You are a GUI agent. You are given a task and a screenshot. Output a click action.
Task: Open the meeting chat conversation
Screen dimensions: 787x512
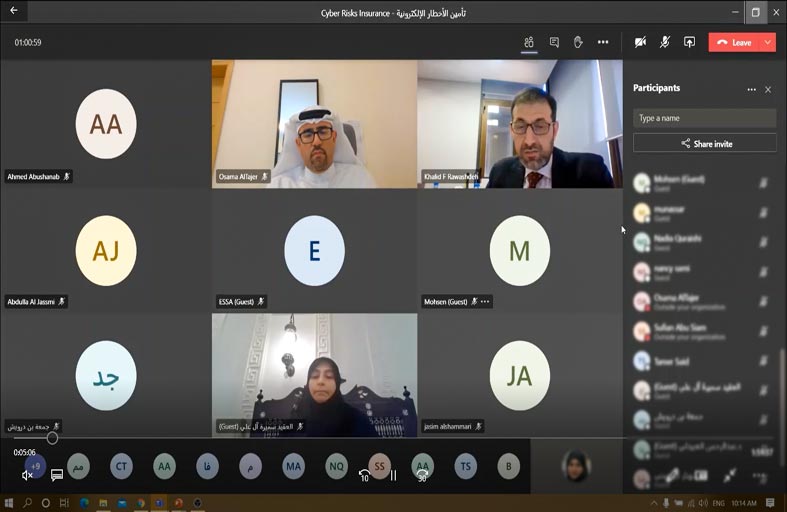(x=554, y=42)
